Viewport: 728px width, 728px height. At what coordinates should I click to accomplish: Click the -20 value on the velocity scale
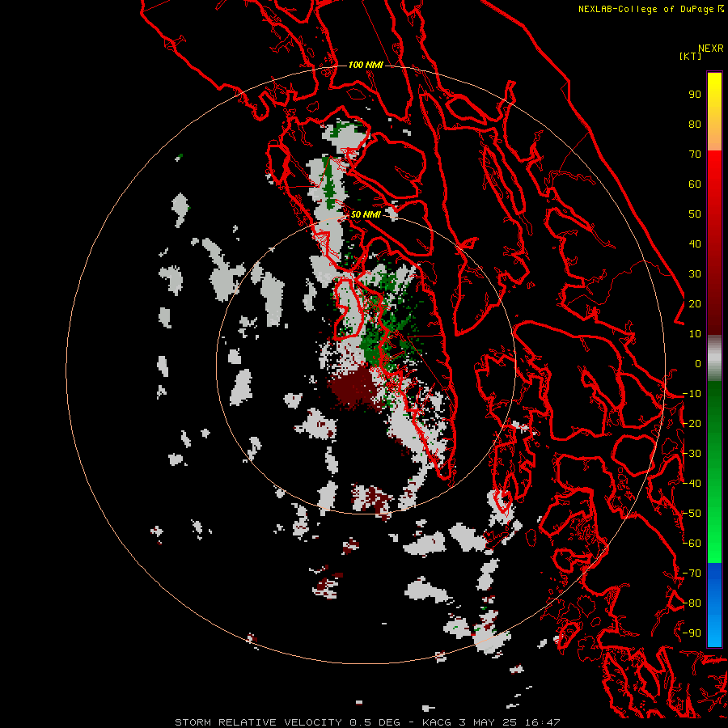click(x=692, y=424)
